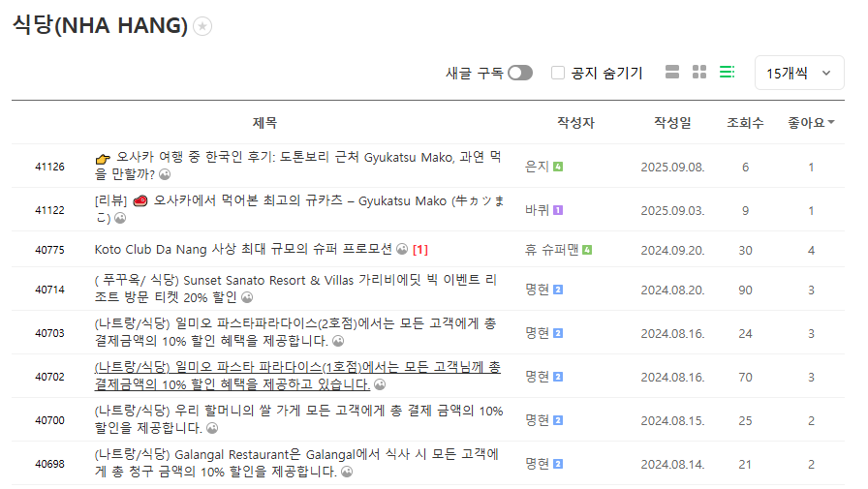Click the image icon after Gyukatsu Mako 리뷰 title
Image resolution: width=868 pixels, height=489 pixels.
(x=120, y=219)
